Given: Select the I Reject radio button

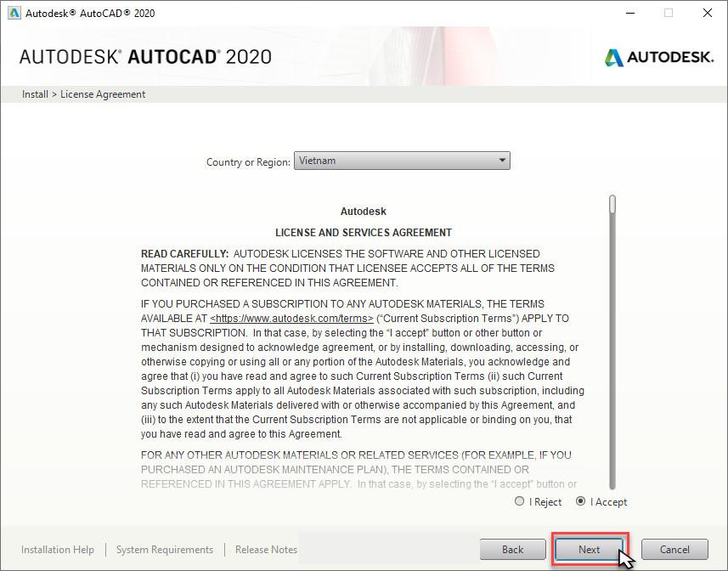Looking at the screenshot, I should pyautogui.click(x=519, y=501).
